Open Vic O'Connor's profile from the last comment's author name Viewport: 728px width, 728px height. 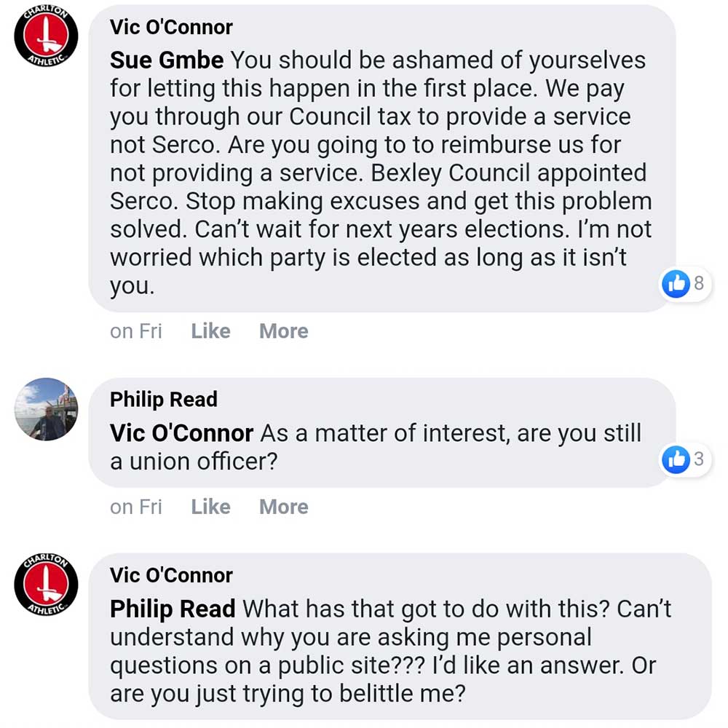click(171, 575)
